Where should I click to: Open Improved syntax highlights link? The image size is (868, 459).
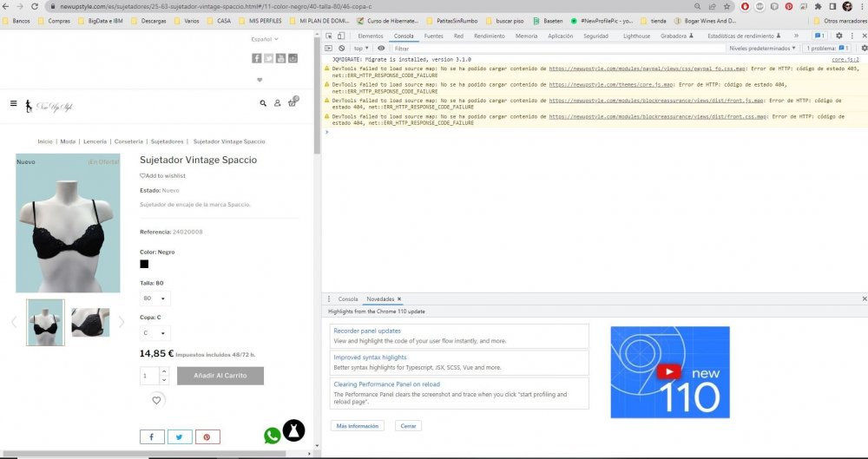coord(370,357)
